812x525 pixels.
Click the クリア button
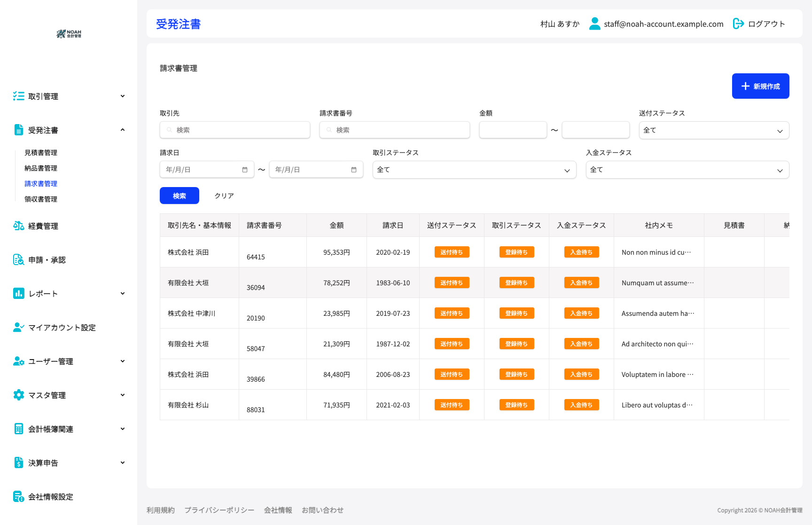(x=224, y=196)
